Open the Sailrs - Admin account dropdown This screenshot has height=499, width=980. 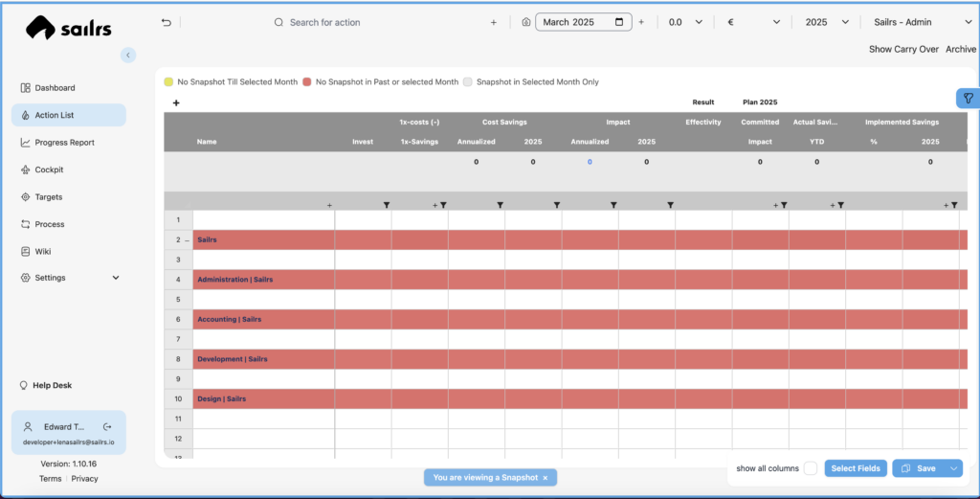923,22
